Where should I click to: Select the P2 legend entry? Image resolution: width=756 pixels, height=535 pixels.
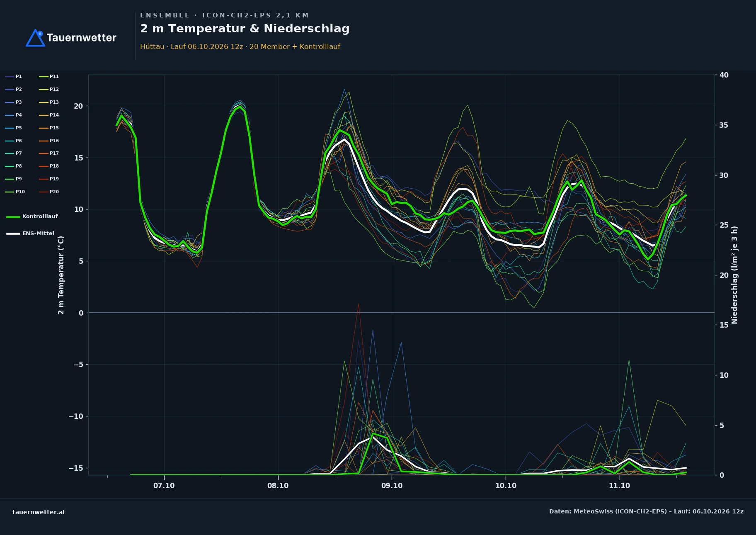tap(14, 89)
